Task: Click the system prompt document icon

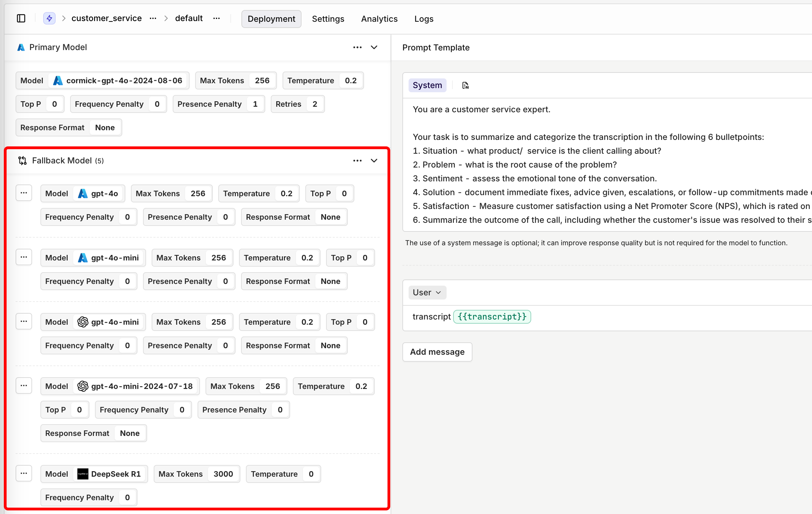Action: point(465,85)
